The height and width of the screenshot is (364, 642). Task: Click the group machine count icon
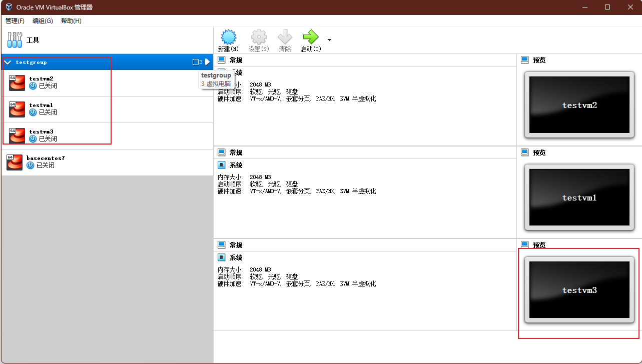[196, 62]
